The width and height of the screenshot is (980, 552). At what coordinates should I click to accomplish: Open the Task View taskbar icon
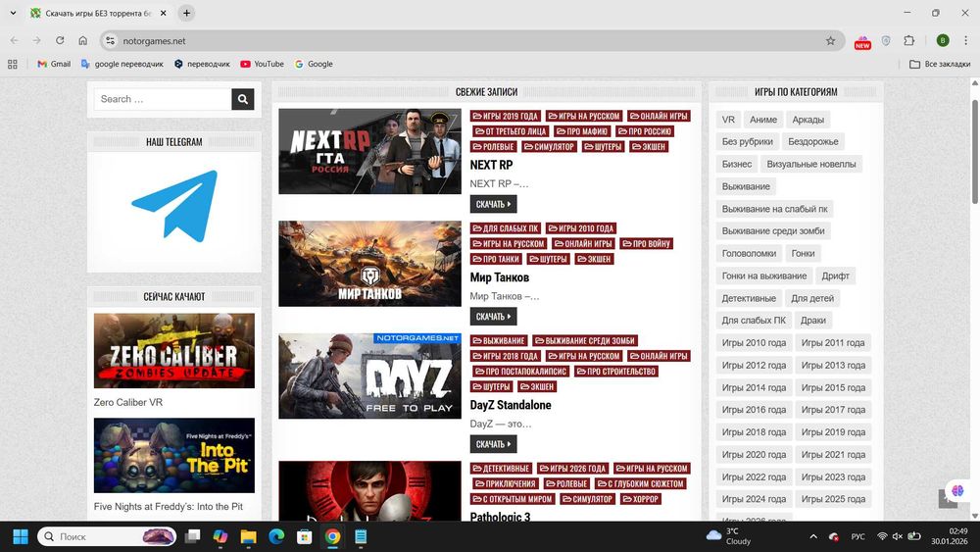pos(192,536)
